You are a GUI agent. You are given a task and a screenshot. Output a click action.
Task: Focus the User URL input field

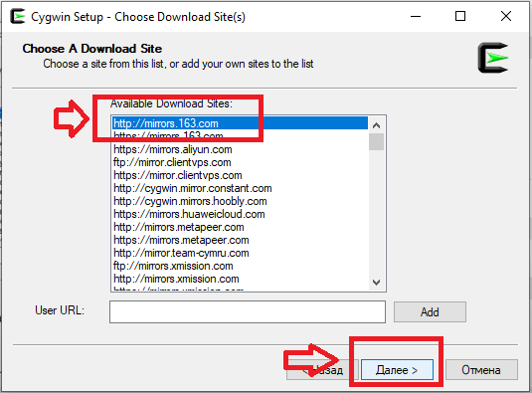tap(248, 311)
